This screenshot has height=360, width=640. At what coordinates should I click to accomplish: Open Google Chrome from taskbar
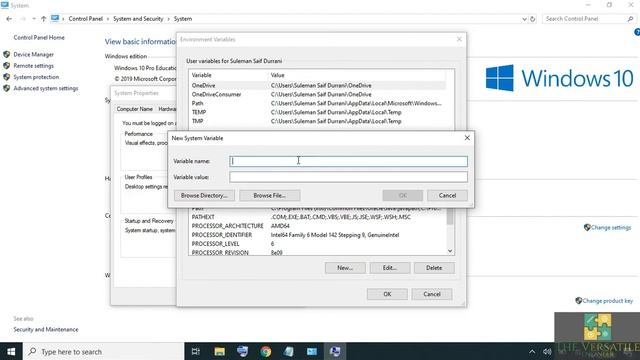tap(266, 351)
